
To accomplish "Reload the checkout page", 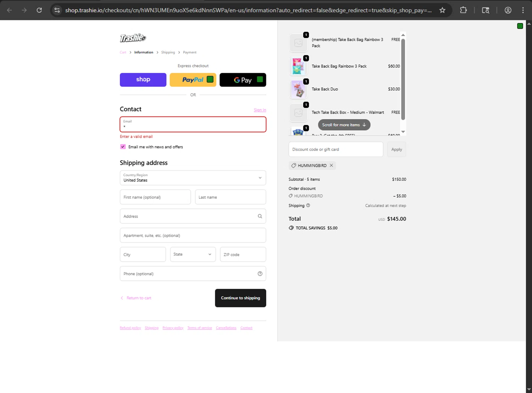I will pos(39,10).
